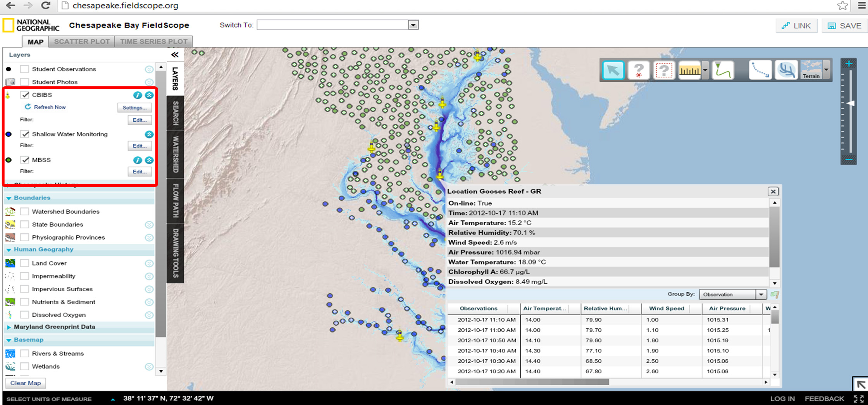Click the CBIBS Settings button

click(x=134, y=108)
